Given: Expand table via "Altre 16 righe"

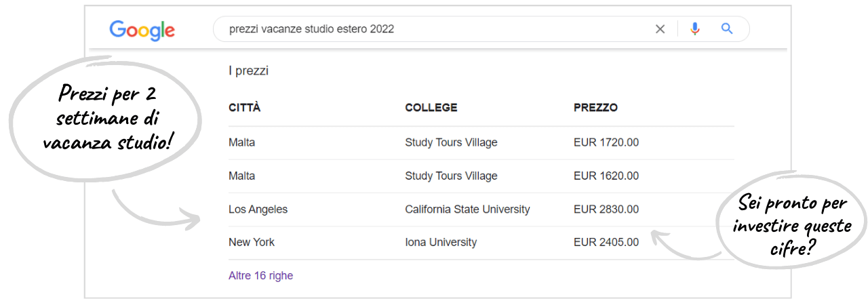Looking at the screenshot, I should coord(260,276).
